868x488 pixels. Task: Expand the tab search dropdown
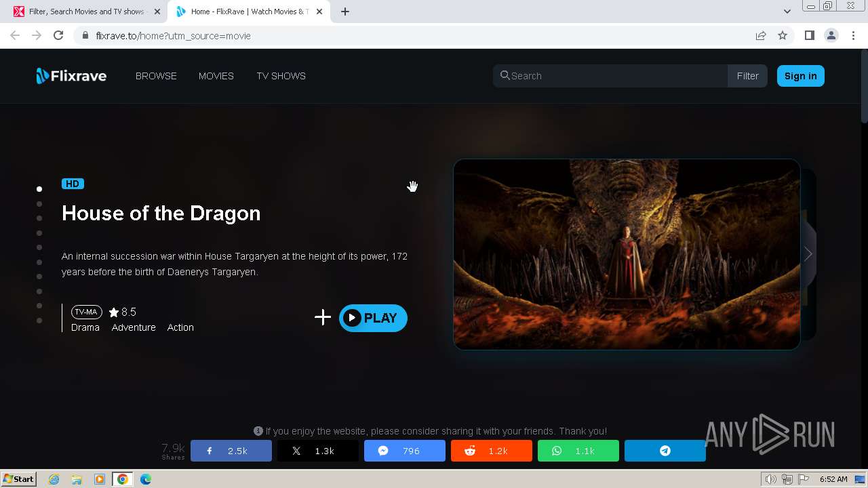787,12
